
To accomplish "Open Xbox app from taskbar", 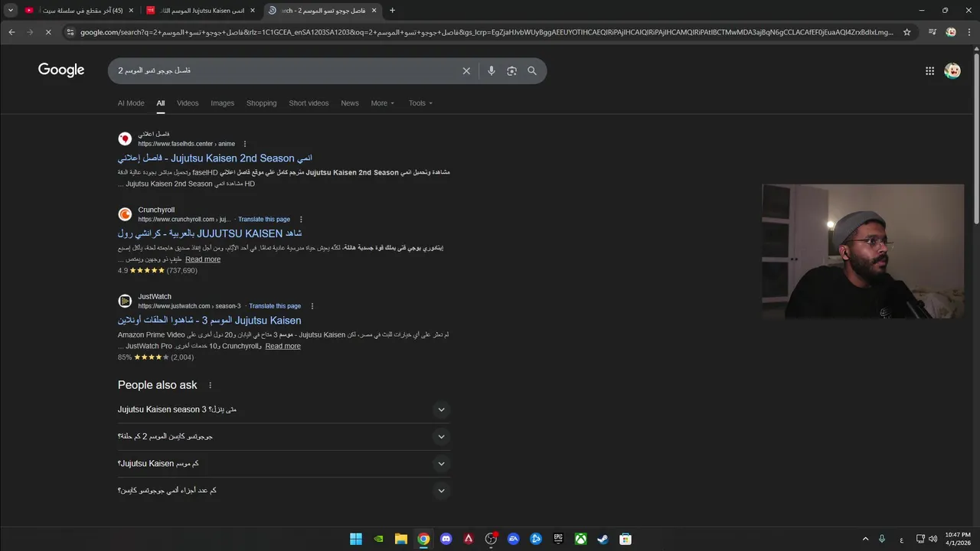I will coord(581,539).
